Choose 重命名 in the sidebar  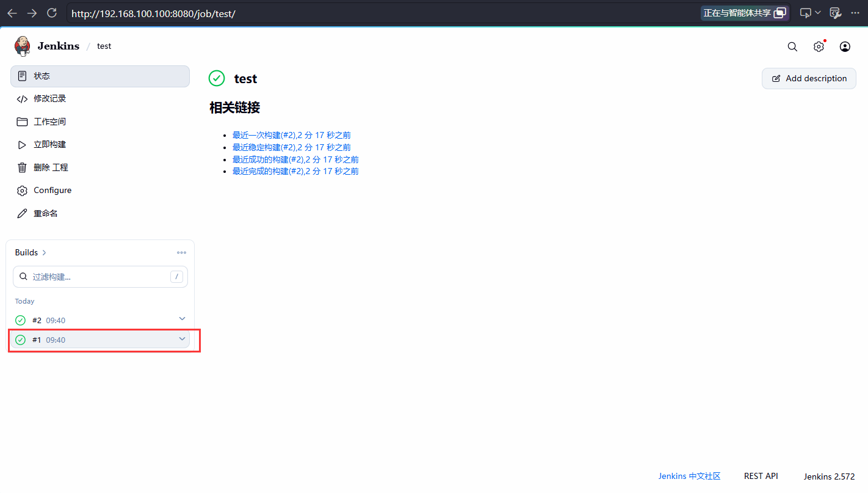[100, 213]
